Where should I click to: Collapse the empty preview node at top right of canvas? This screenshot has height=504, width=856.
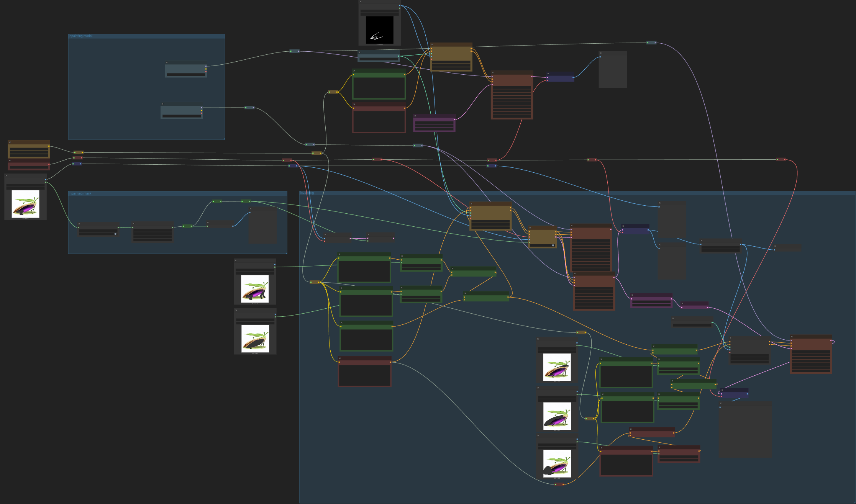point(601,53)
